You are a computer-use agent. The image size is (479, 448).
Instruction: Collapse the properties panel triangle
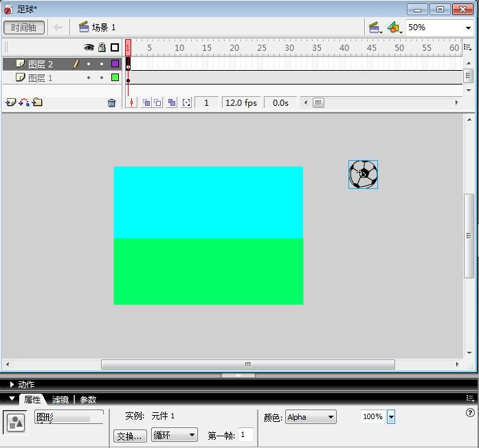12,399
